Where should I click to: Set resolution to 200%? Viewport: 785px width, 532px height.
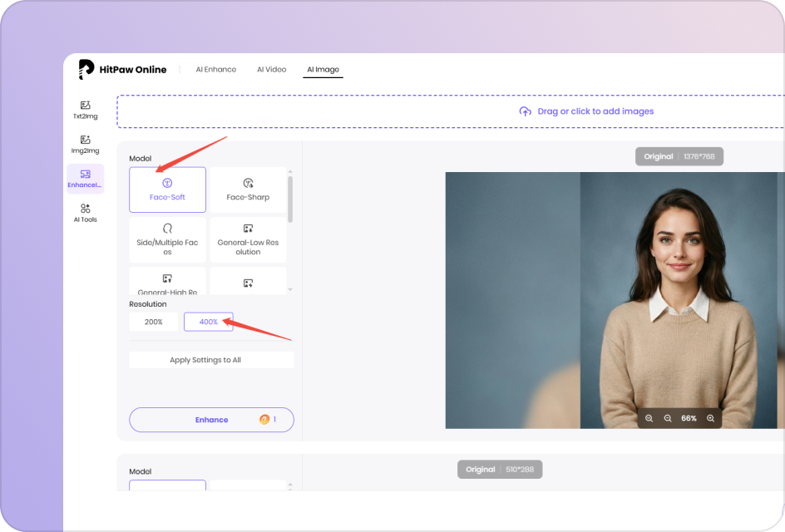click(153, 322)
